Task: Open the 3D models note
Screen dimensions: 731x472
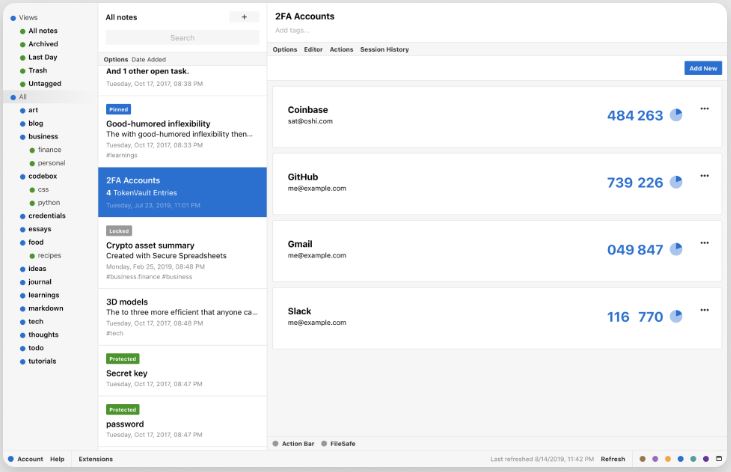Action: point(182,317)
